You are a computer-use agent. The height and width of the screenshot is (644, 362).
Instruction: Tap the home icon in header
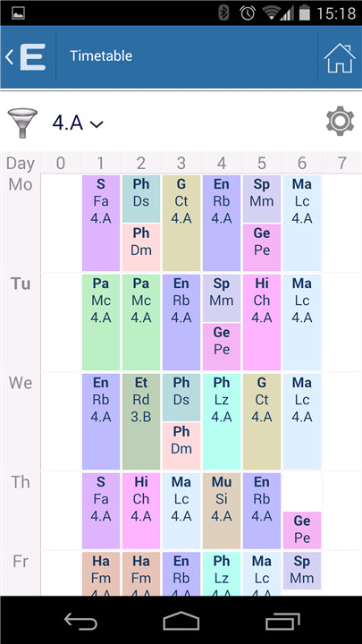coord(340,57)
